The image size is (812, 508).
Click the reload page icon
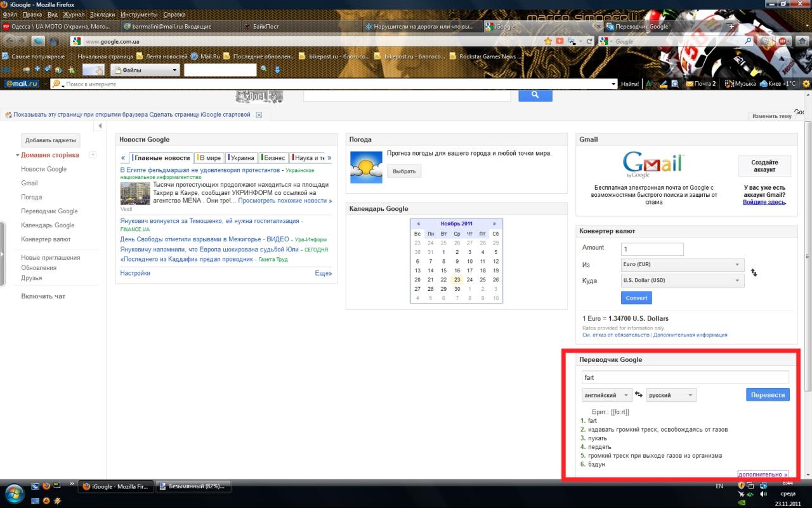(x=589, y=41)
